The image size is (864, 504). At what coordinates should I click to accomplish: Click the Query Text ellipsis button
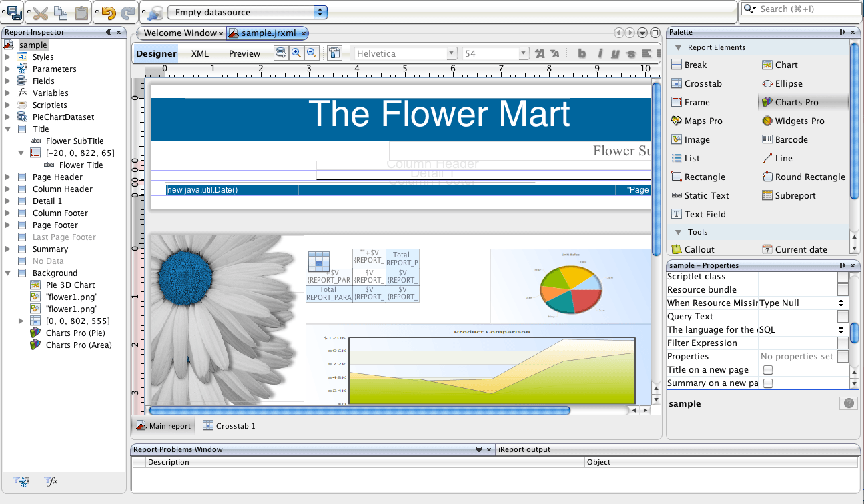843,317
